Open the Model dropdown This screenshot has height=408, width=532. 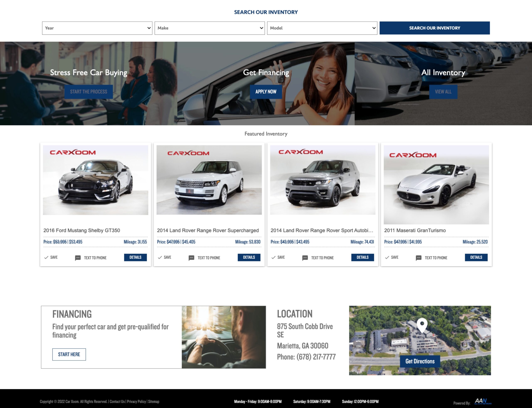click(322, 28)
